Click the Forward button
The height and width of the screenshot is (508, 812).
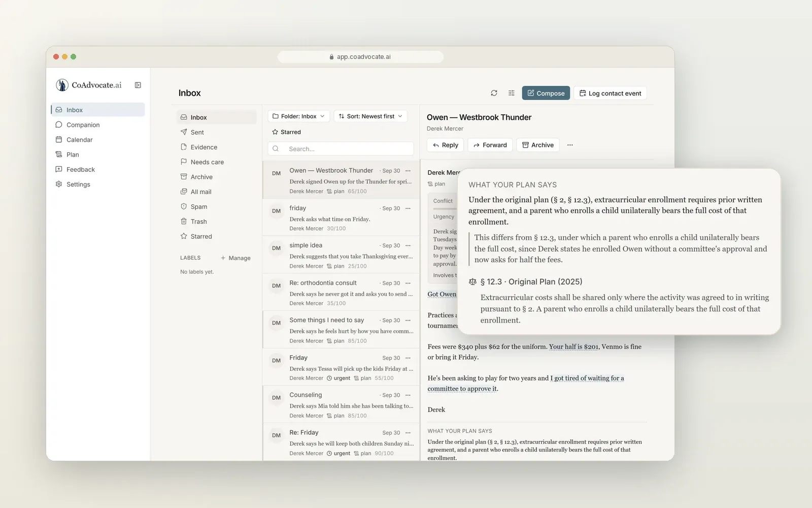coord(490,145)
